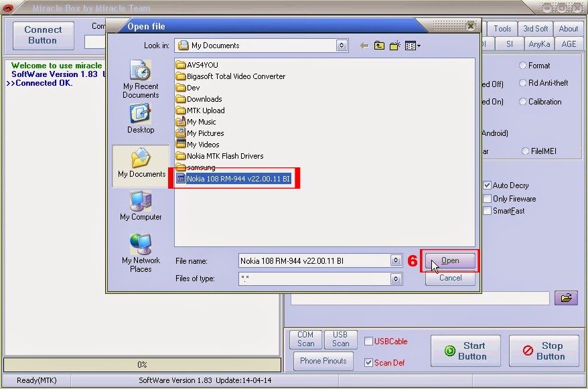Click into the File name field

[314, 260]
